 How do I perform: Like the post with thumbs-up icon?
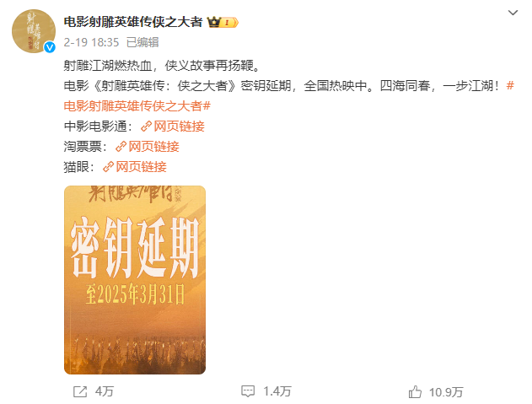coord(415,392)
